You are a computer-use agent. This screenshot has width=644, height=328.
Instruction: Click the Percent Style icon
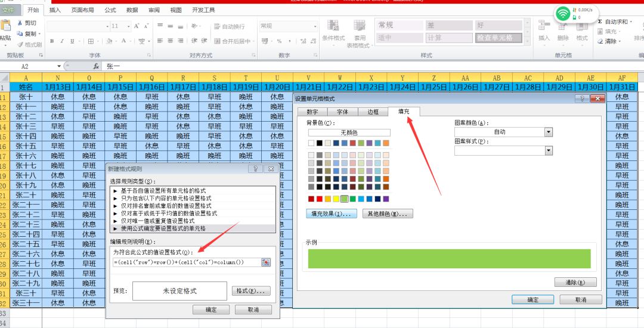tap(279, 41)
